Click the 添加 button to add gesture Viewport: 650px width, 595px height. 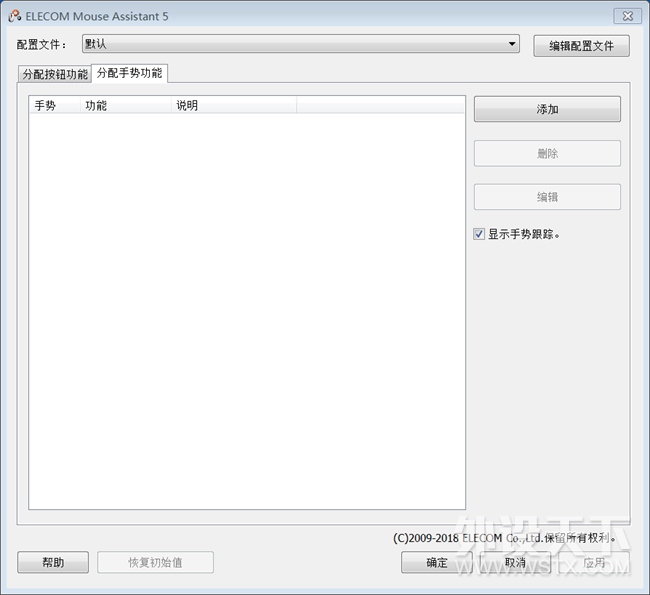547,109
